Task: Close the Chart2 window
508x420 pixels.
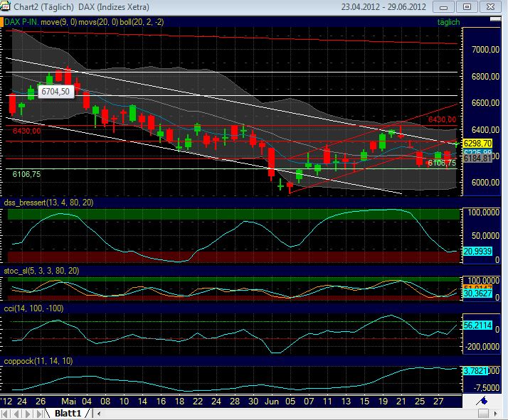Action: pos(490,7)
